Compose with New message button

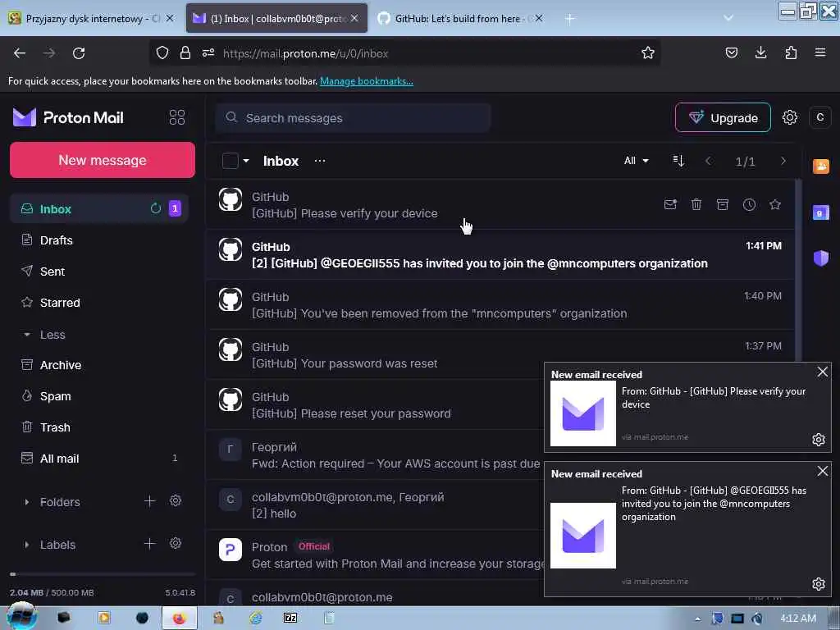(x=103, y=160)
